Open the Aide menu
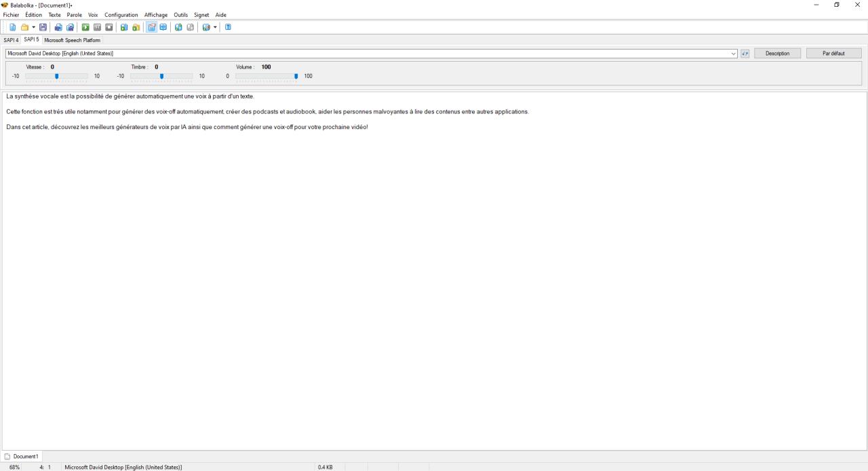868x471 pixels. click(x=220, y=15)
